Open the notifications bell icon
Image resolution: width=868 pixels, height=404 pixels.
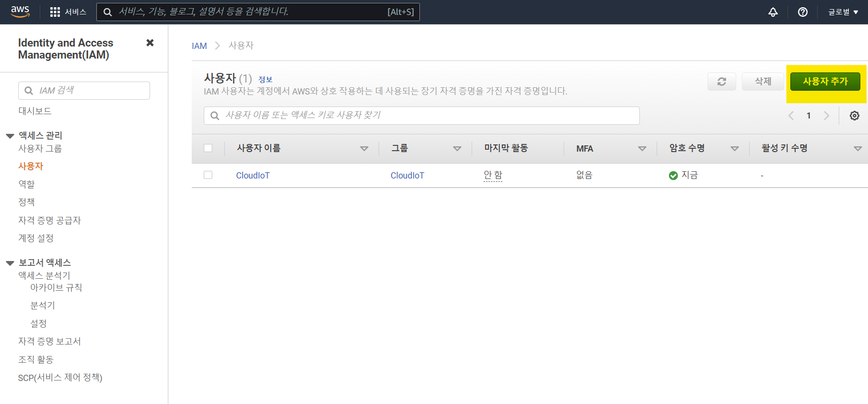click(x=773, y=12)
